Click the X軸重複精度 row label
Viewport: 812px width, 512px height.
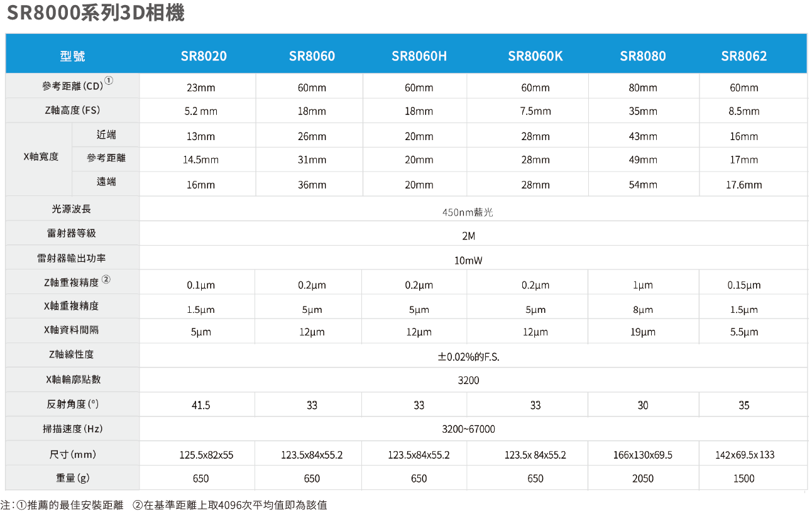71,307
